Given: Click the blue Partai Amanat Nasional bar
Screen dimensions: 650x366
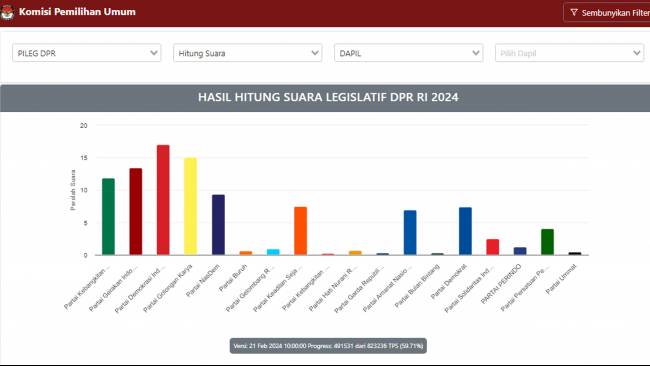Looking at the screenshot, I should [410, 233].
